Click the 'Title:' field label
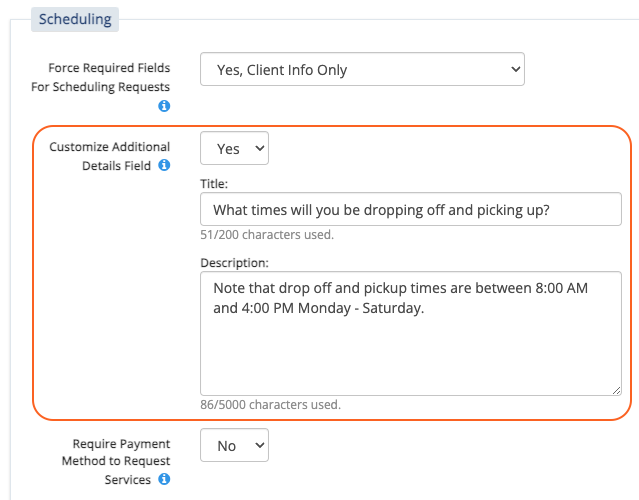Screen dimensions: 639x500 214,184
